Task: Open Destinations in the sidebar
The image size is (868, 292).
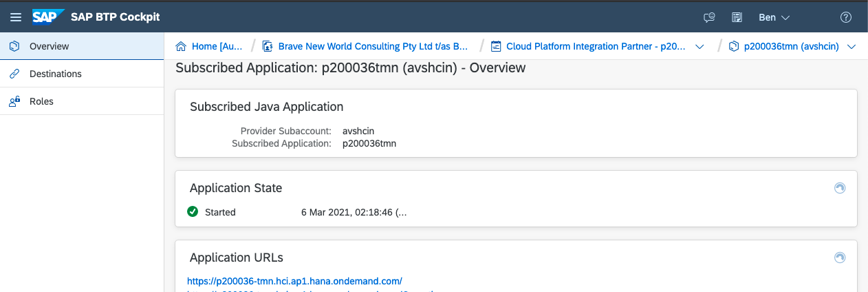Action: 55,74
